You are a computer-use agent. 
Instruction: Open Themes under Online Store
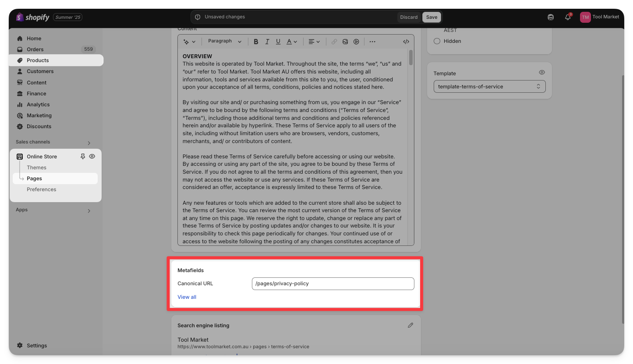36,168
